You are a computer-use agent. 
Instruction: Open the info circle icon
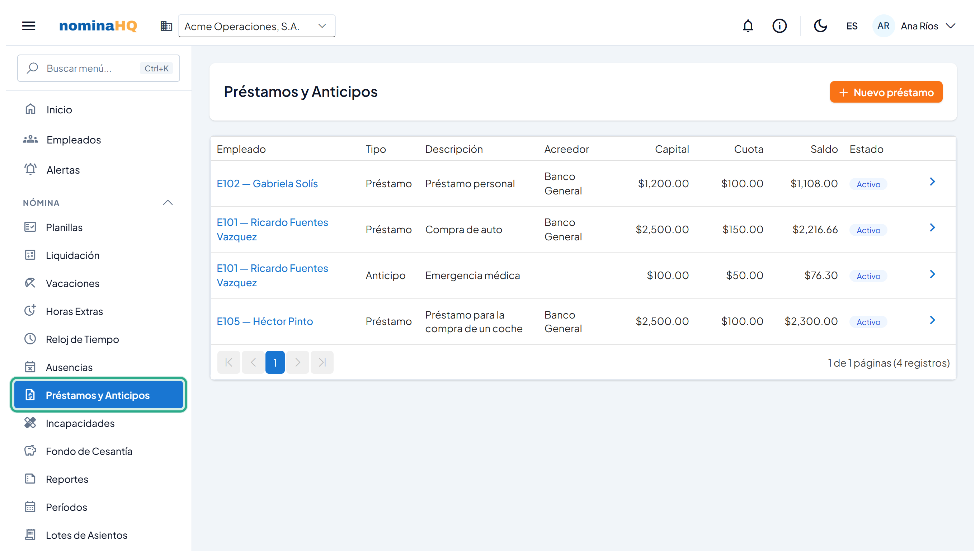click(x=779, y=26)
